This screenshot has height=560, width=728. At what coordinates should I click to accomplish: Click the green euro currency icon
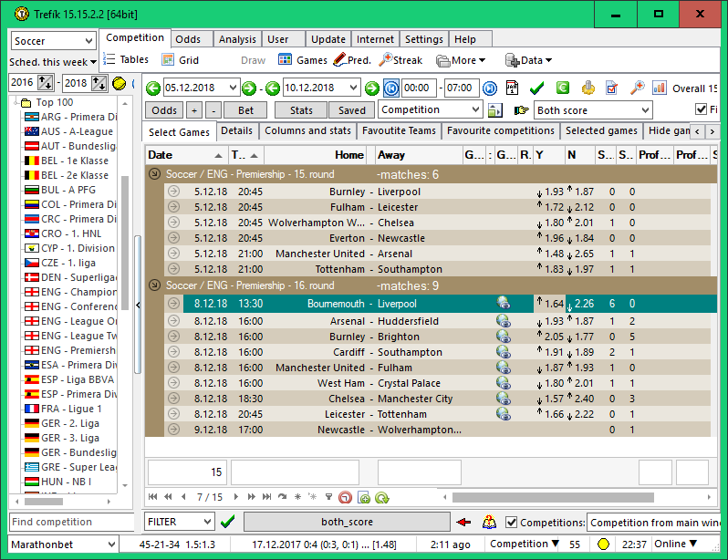tap(563, 88)
